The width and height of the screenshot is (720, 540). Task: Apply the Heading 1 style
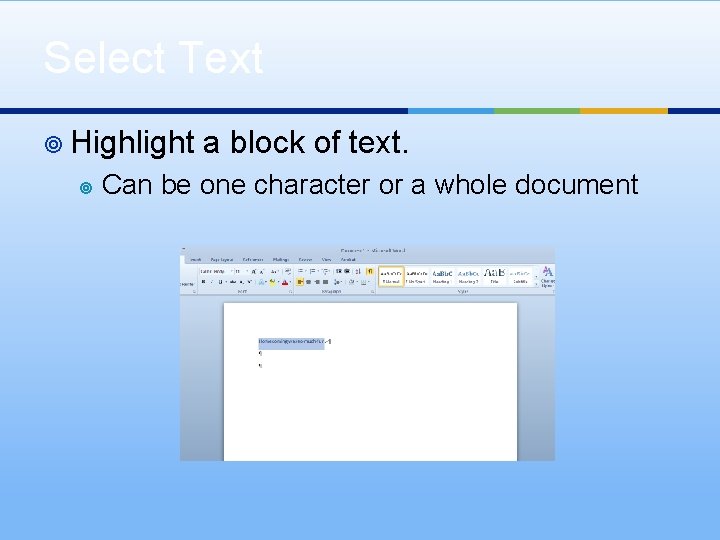pos(442,276)
